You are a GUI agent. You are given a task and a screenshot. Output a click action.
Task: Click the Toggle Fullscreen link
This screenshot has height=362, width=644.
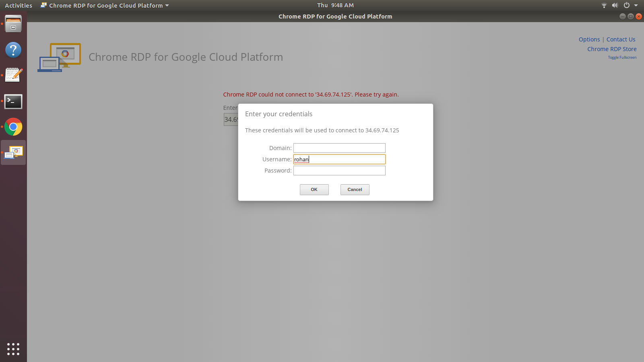coord(622,58)
